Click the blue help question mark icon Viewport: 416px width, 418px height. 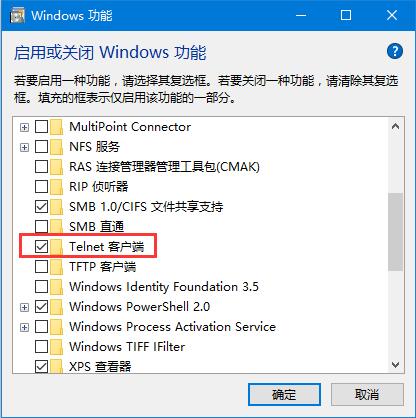click(395, 52)
